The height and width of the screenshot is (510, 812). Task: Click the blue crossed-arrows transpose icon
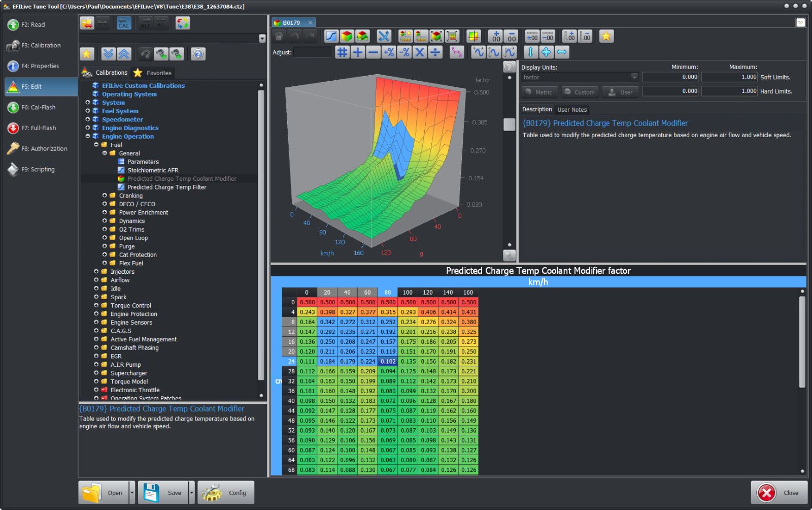click(384, 36)
